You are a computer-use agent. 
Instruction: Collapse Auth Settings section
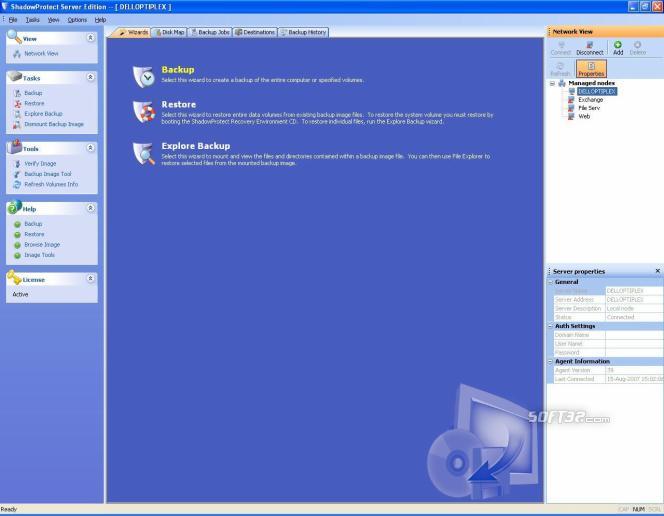tap(551, 326)
